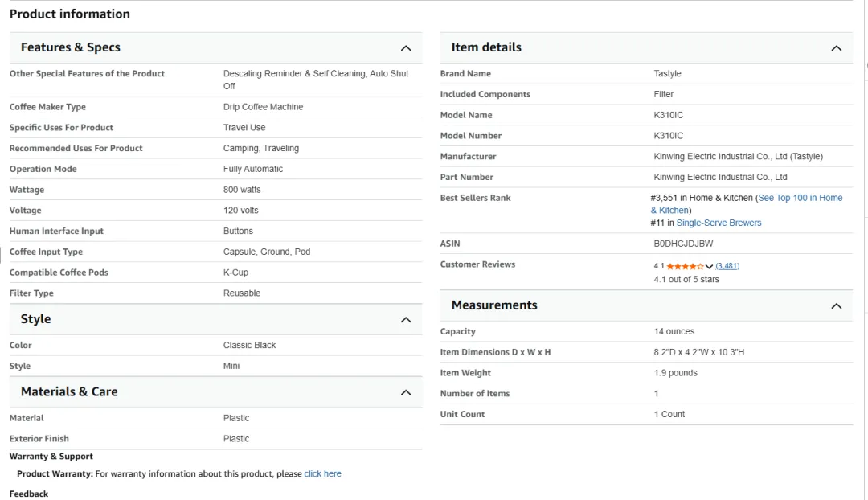Click the 'Descaling Reminder & Self Cleaning' value

click(316, 80)
